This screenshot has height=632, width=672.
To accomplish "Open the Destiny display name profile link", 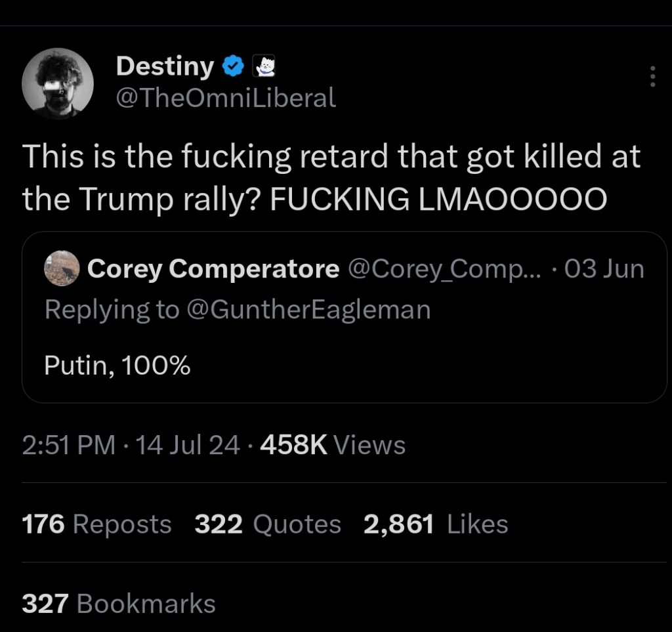I will tap(164, 66).
